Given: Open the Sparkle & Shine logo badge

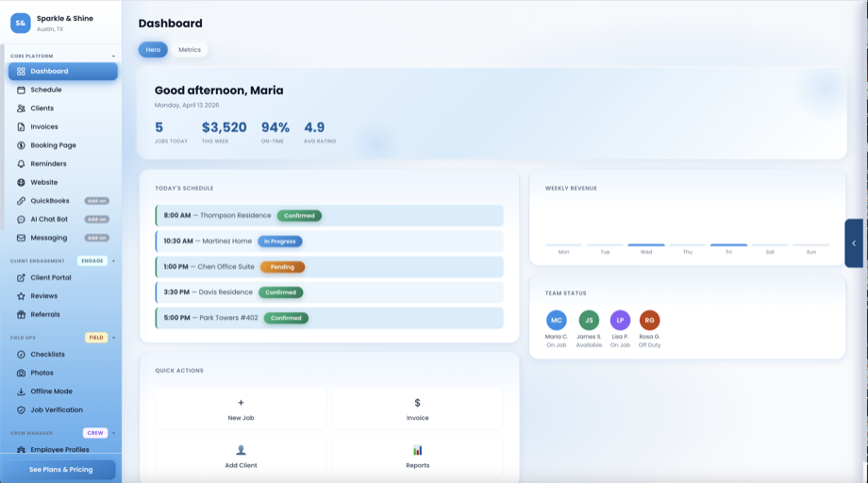Looking at the screenshot, I should [20, 23].
